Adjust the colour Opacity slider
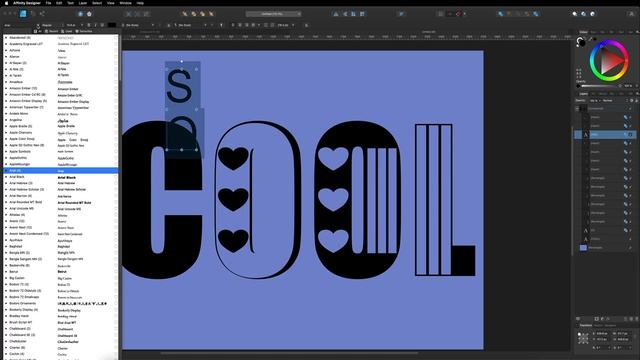 (600, 86)
